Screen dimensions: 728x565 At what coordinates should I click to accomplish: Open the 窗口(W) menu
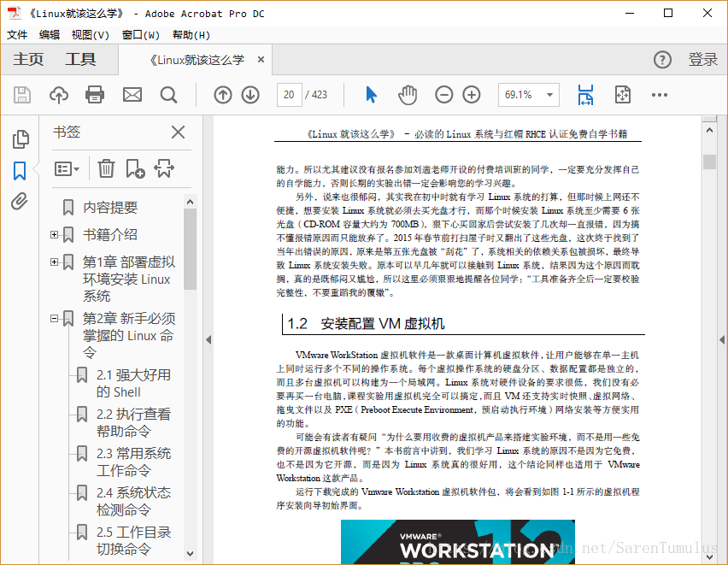(x=141, y=35)
